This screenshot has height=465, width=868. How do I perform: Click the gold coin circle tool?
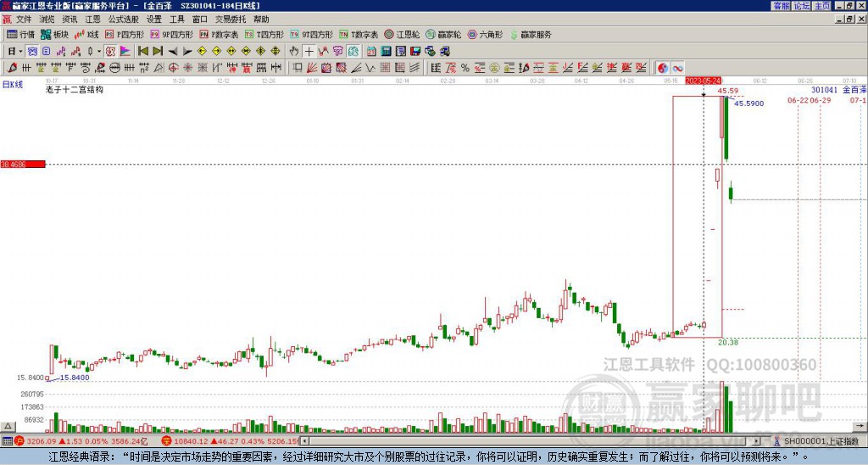(x=494, y=68)
